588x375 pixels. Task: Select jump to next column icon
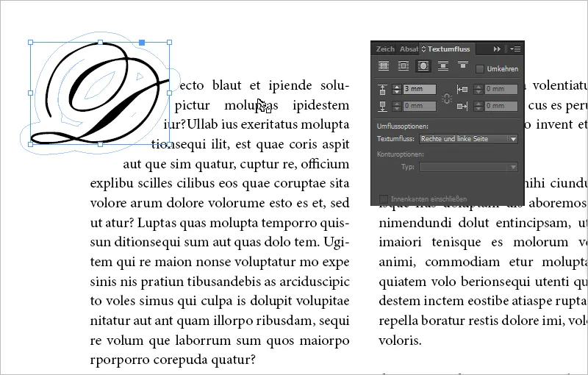click(463, 65)
